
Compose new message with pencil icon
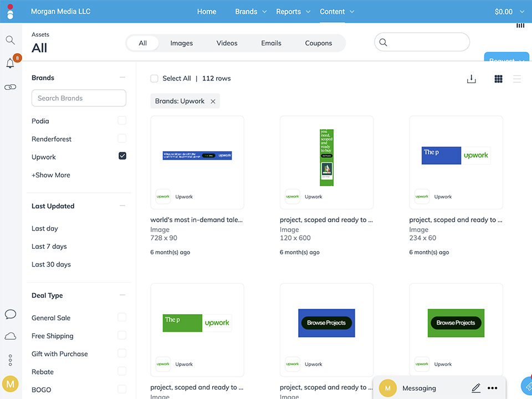point(476,388)
